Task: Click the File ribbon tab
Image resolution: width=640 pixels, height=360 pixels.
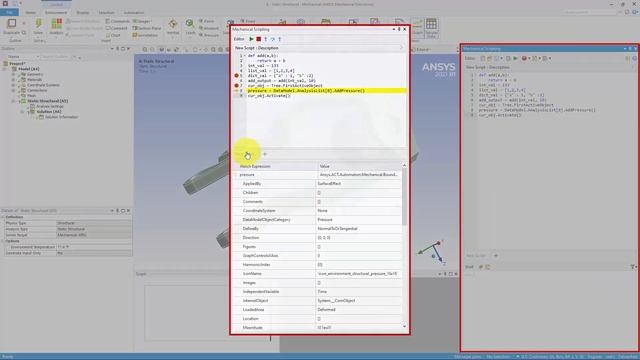Action: pos(9,13)
